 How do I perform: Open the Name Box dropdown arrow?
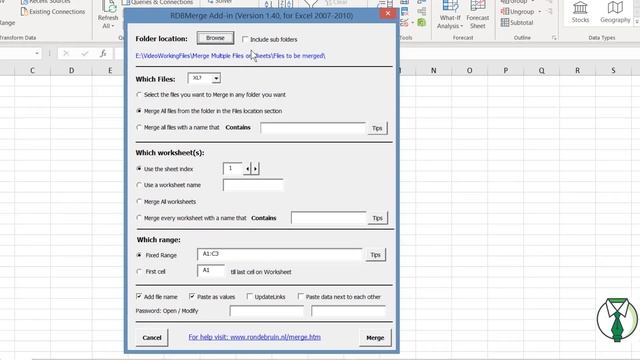coord(37,53)
